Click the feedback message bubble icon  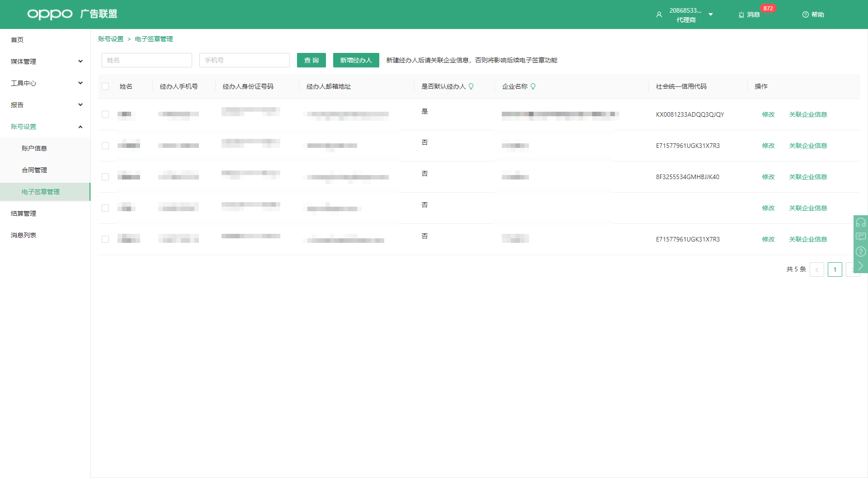tap(860, 237)
